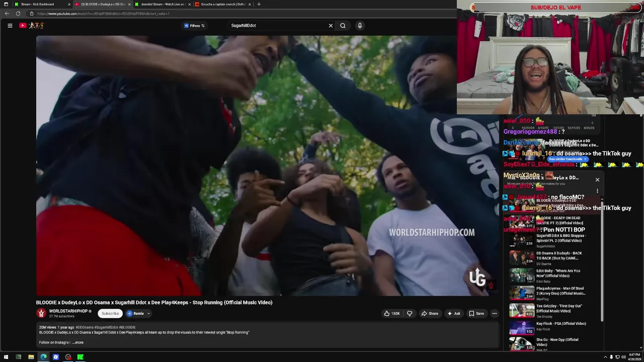This screenshot has width=644, height=362.
Task: Switch to domiilol Stream Kick tab
Action: (x=163, y=4)
